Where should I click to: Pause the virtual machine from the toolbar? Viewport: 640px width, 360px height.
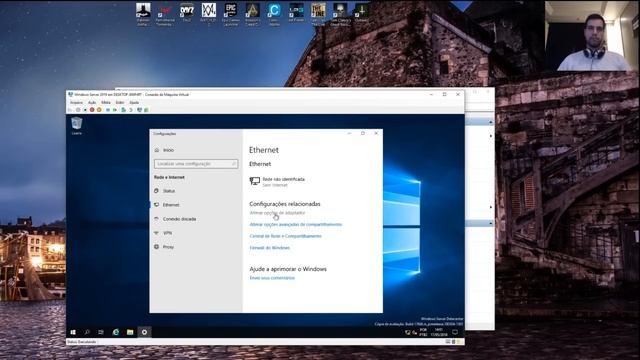click(108, 110)
